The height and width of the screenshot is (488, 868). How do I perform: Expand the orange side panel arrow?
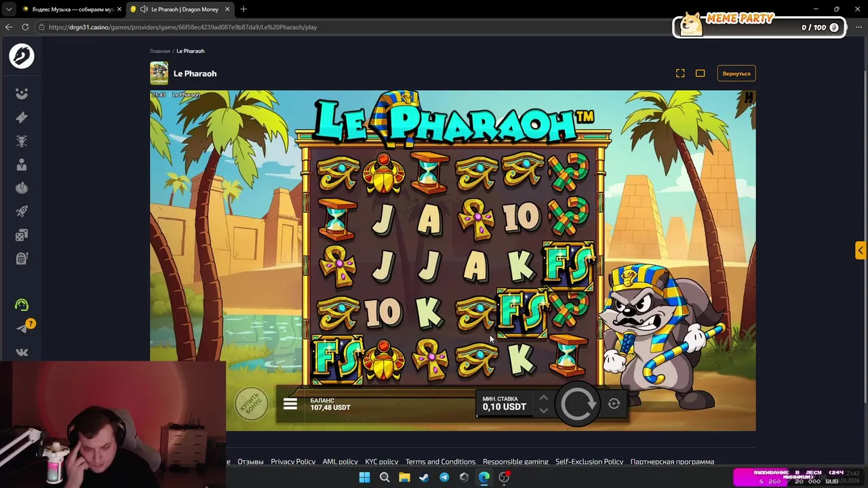coord(861,251)
